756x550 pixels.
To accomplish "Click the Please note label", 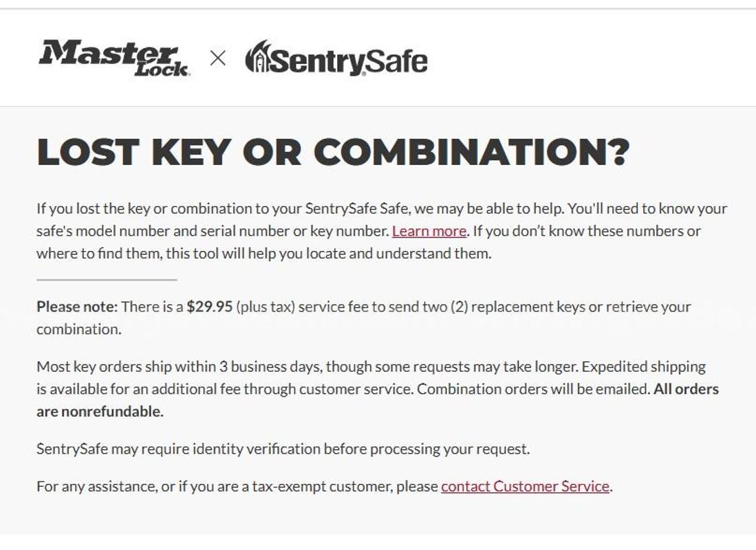I will point(77,307).
